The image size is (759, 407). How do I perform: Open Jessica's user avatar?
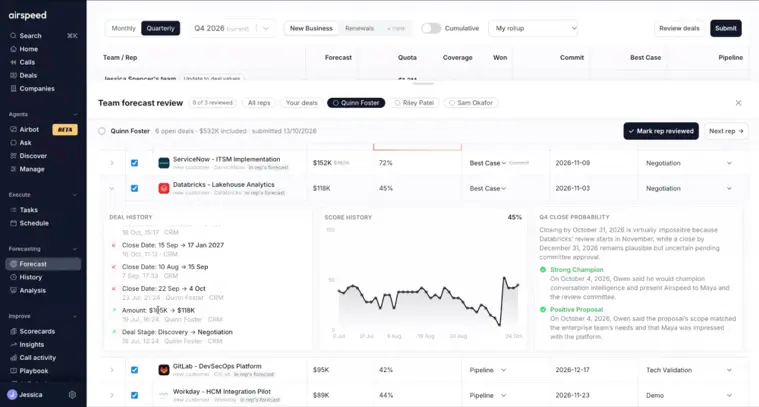(12, 395)
